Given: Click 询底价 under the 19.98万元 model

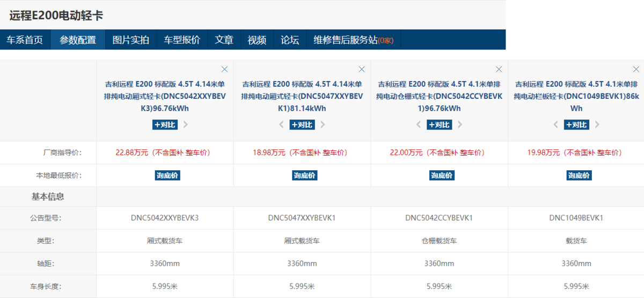Looking at the screenshot, I should coord(579,175).
